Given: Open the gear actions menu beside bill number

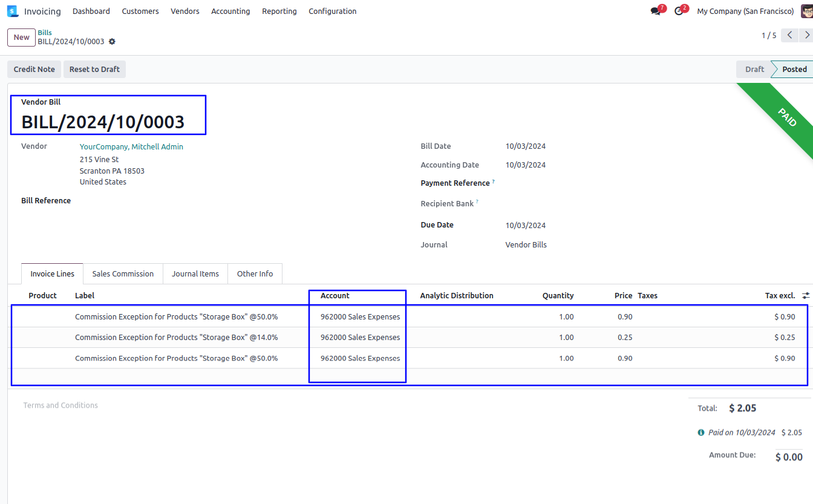Looking at the screenshot, I should [112, 42].
